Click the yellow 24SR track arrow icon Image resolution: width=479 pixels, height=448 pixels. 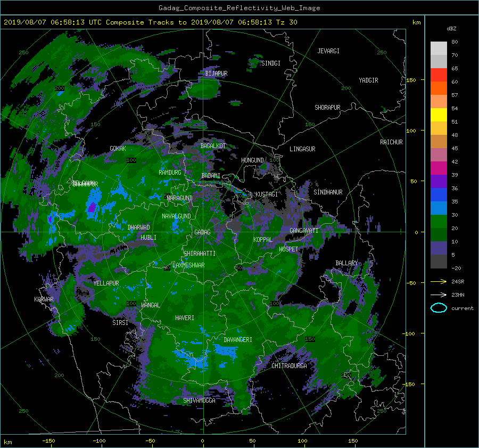click(x=439, y=281)
